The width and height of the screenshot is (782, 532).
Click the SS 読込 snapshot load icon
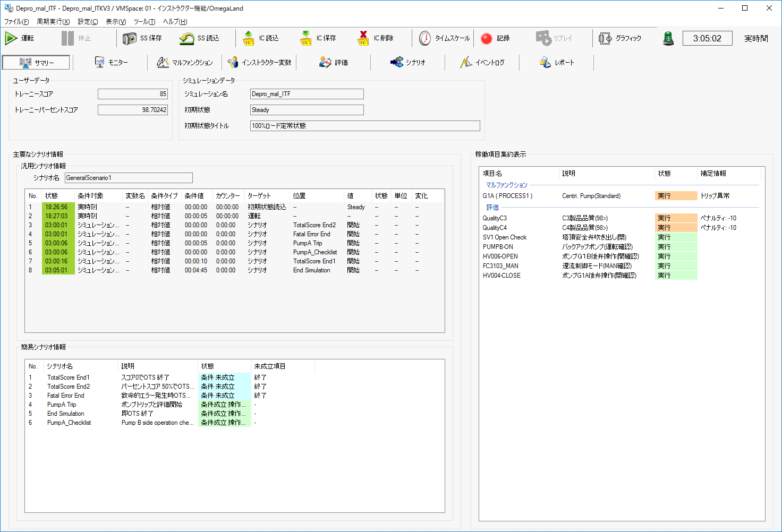[187, 38]
